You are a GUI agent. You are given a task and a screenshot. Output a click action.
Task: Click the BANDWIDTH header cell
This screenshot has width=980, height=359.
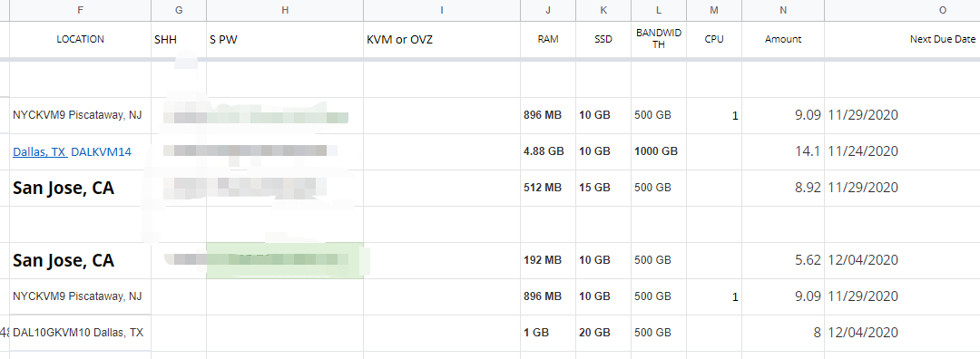coord(659,39)
